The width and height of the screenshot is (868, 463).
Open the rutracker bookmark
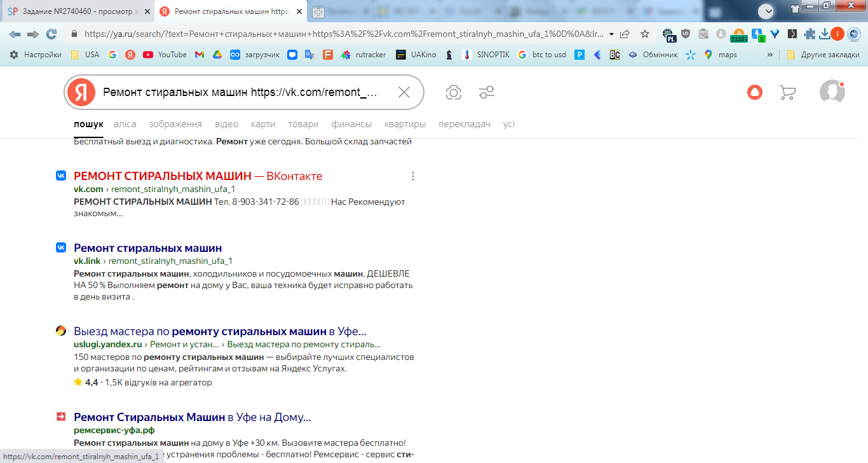363,55
